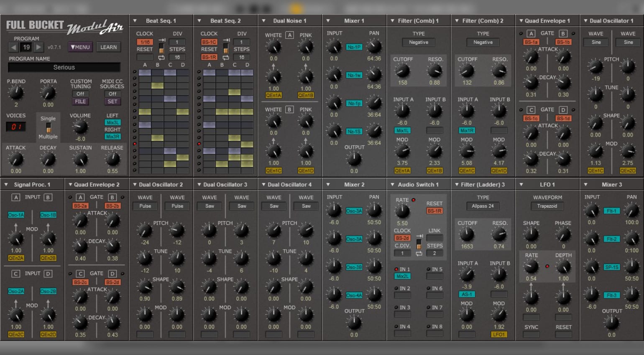Image resolution: width=644 pixels, height=355 pixels.
Task: Open the 1/16 clock selector in Beat Seq. 1
Action: coord(145,42)
